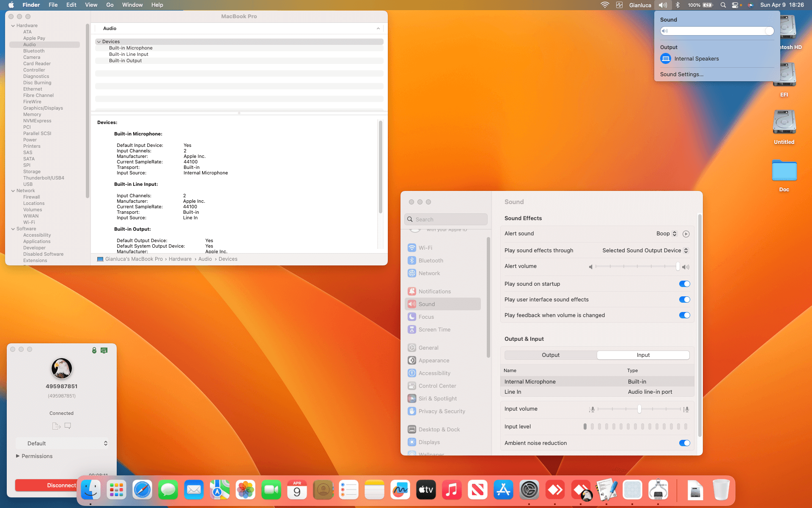Open Siri & Spotlight settings
The width and height of the screenshot is (812, 508).
click(x=437, y=398)
